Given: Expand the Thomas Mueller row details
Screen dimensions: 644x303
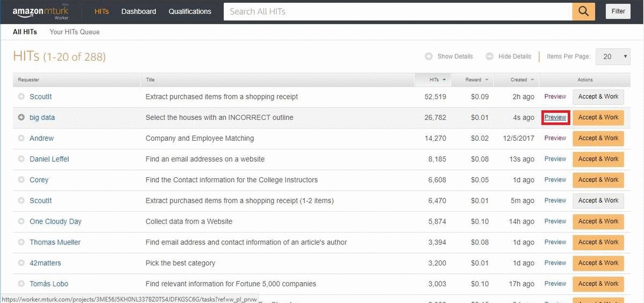Looking at the screenshot, I should [x=21, y=242].
